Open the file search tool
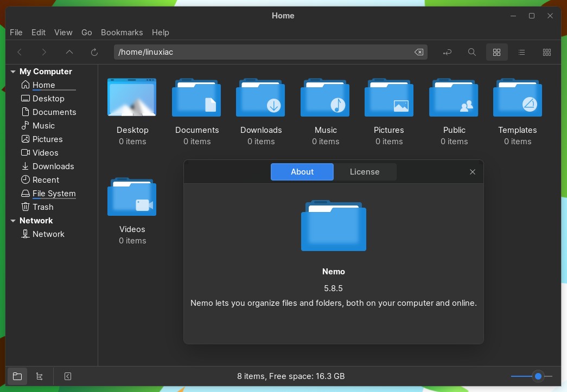 coord(472,53)
